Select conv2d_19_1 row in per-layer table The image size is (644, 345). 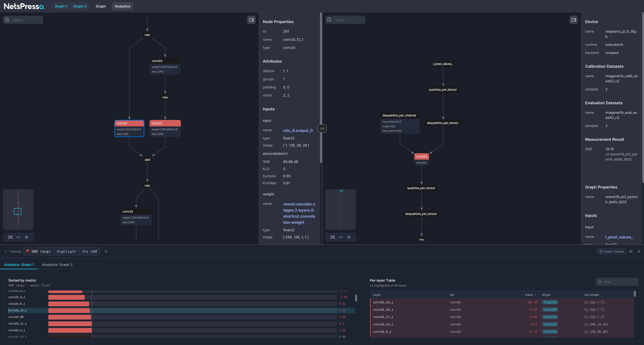(x=502, y=302)
